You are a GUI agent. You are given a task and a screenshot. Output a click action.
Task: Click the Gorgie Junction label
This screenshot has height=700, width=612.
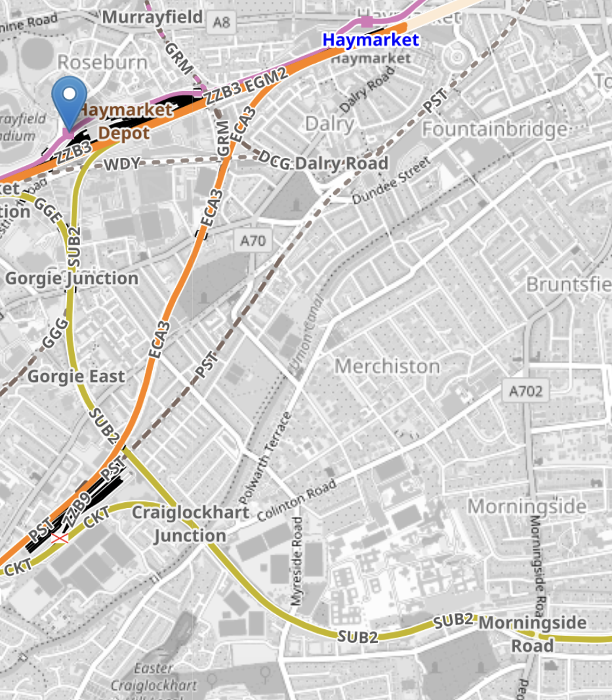coord(72,278)
